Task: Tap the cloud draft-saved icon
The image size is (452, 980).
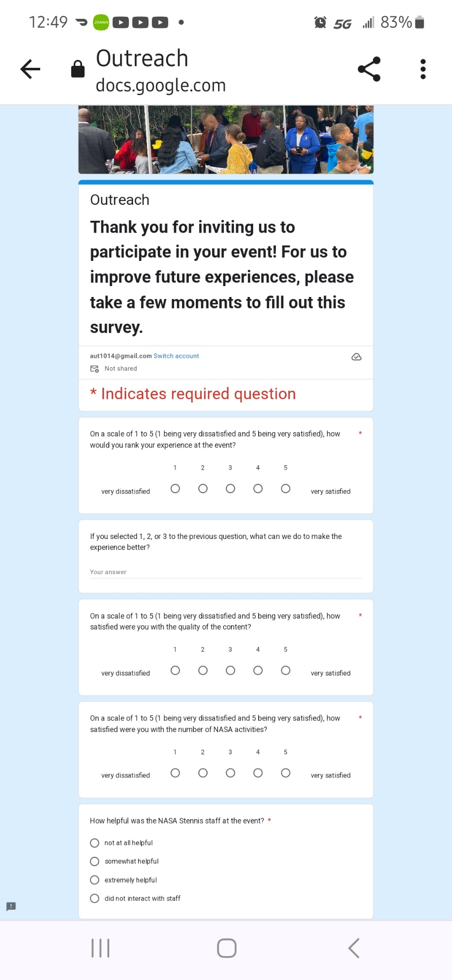Action: 356,357
